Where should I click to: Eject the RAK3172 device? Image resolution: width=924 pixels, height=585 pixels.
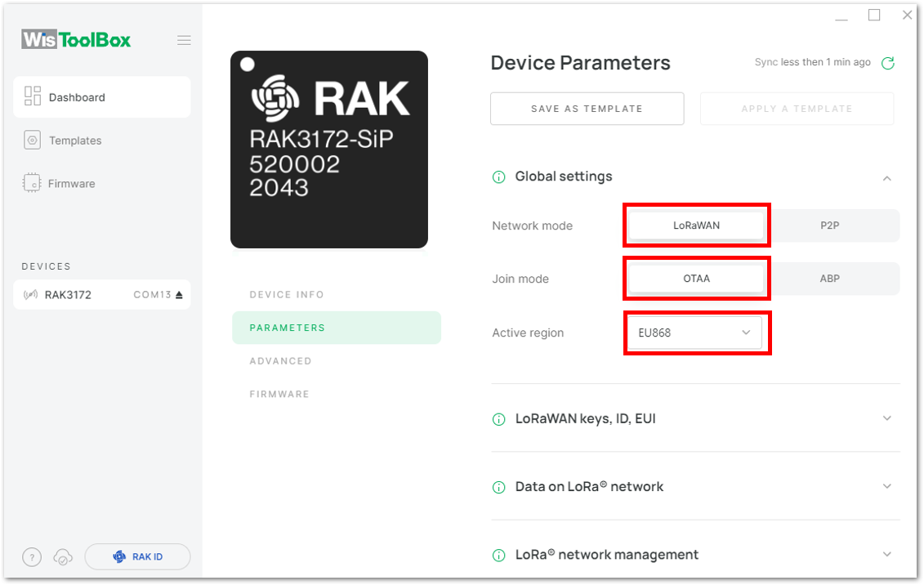point(179,295)
